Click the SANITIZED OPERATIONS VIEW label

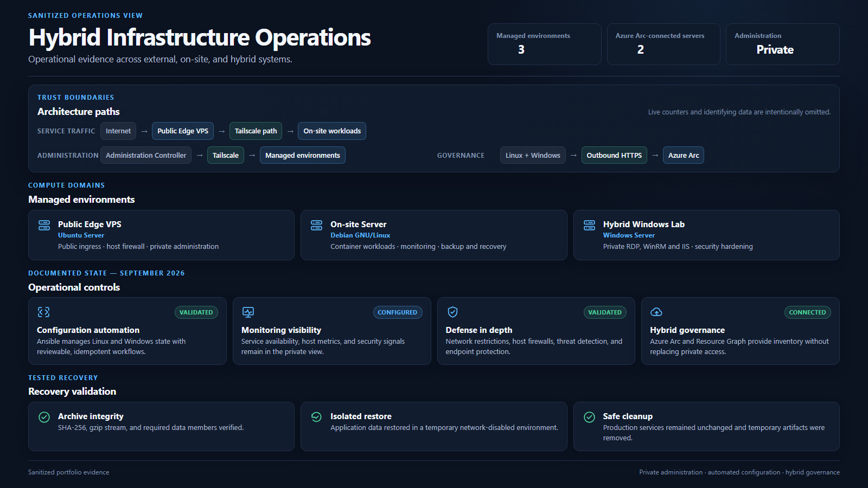tap(86, 16)
